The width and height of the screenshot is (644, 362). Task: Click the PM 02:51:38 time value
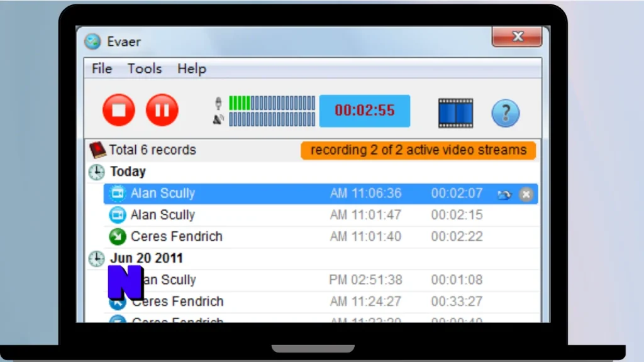click(365, 280)
